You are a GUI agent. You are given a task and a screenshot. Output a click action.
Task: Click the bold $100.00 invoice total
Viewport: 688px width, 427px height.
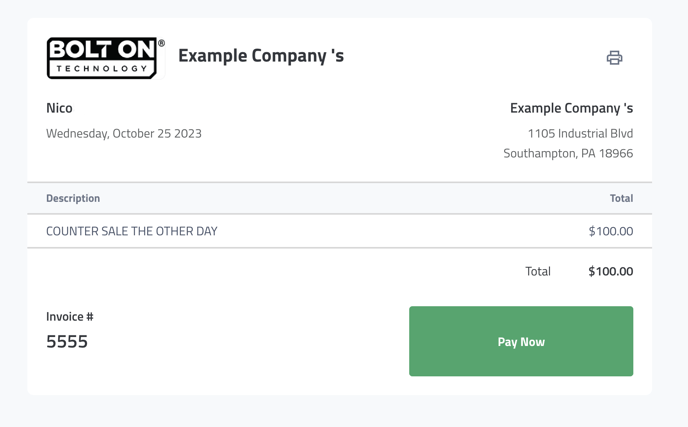(x=611, y=271)
